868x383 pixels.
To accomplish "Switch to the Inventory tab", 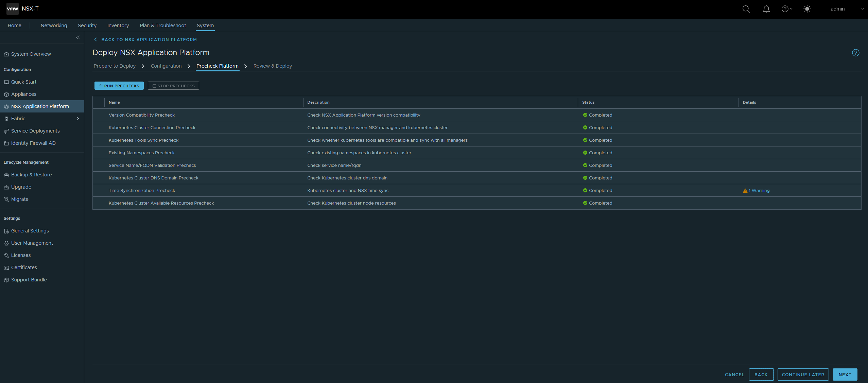I will (118, 25).
